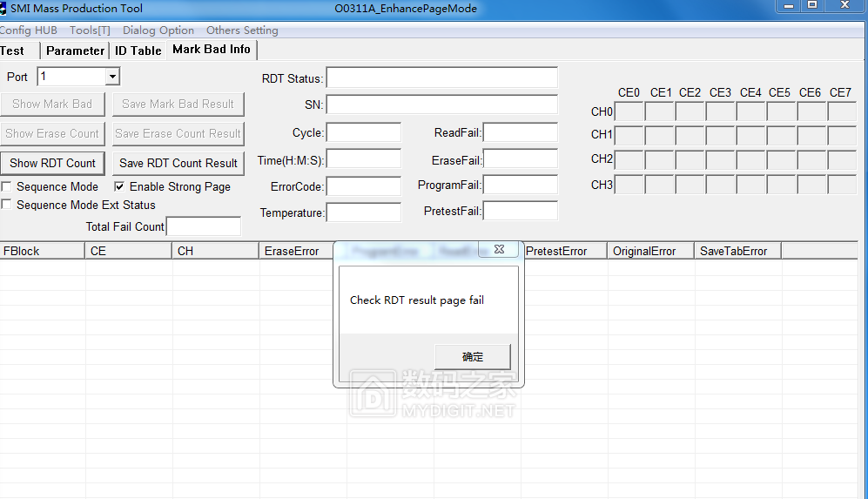Expand the Port dropdown list
Viewport: 868px width, 499px height.
112,77
